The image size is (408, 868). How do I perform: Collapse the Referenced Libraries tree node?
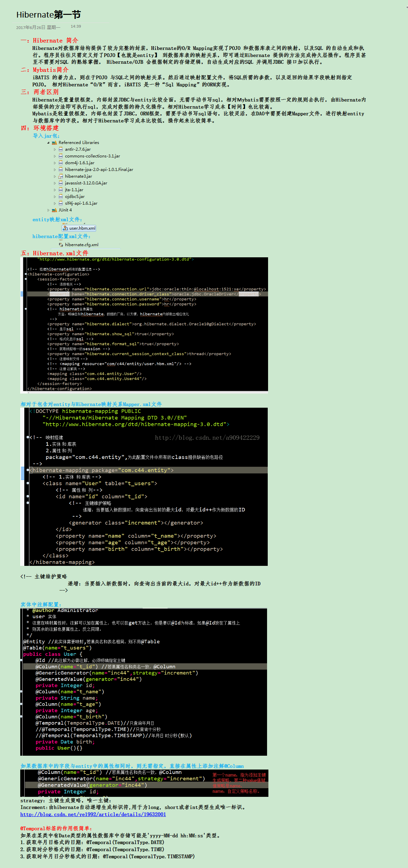tap(49, 143)
